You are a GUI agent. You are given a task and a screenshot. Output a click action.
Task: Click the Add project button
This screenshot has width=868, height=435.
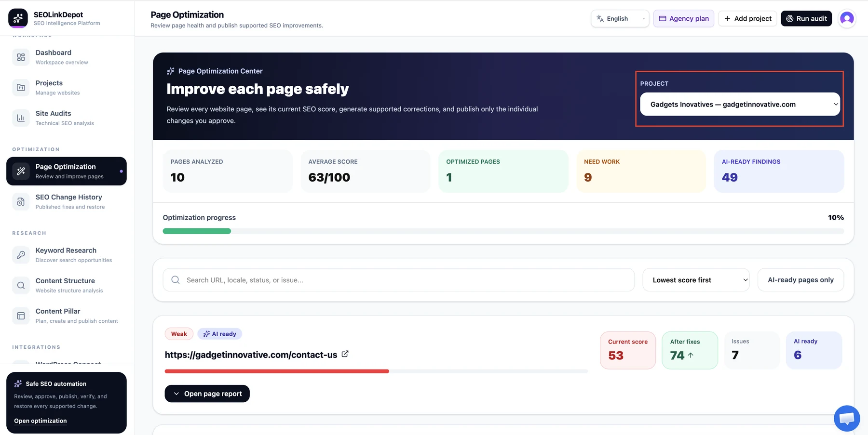(x=747, y=18)
